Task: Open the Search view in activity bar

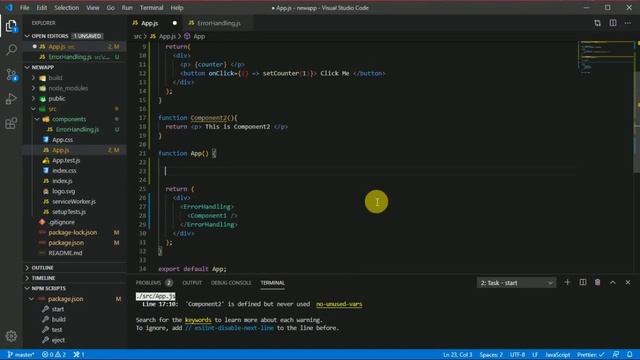Action: click(11, 50)
